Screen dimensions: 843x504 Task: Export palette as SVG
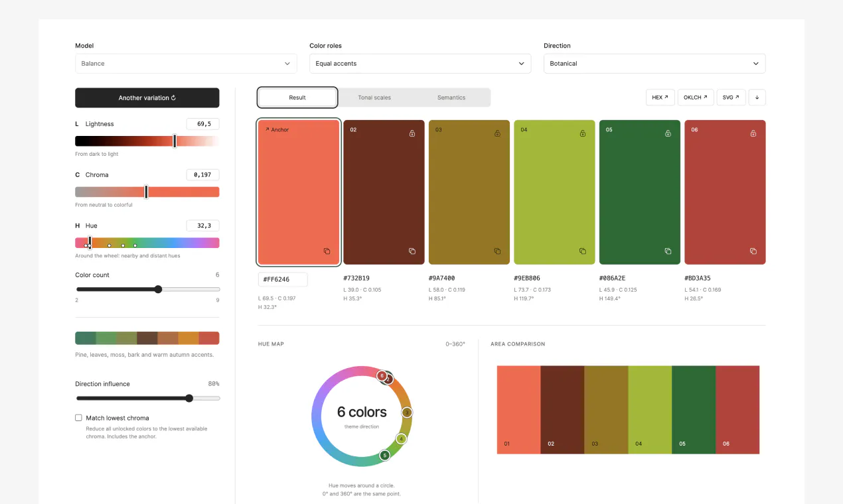coord(731,97)
